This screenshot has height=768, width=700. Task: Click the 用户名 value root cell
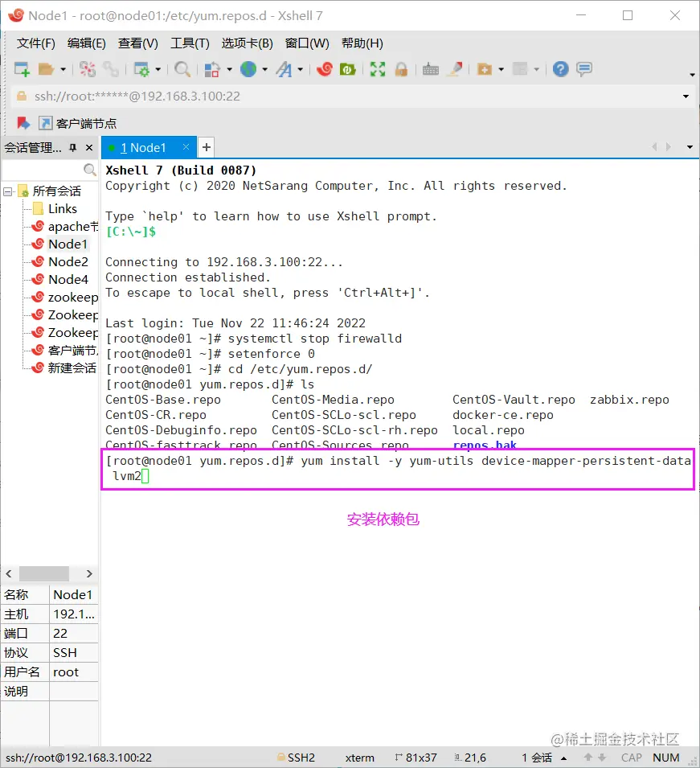(73, 672)
